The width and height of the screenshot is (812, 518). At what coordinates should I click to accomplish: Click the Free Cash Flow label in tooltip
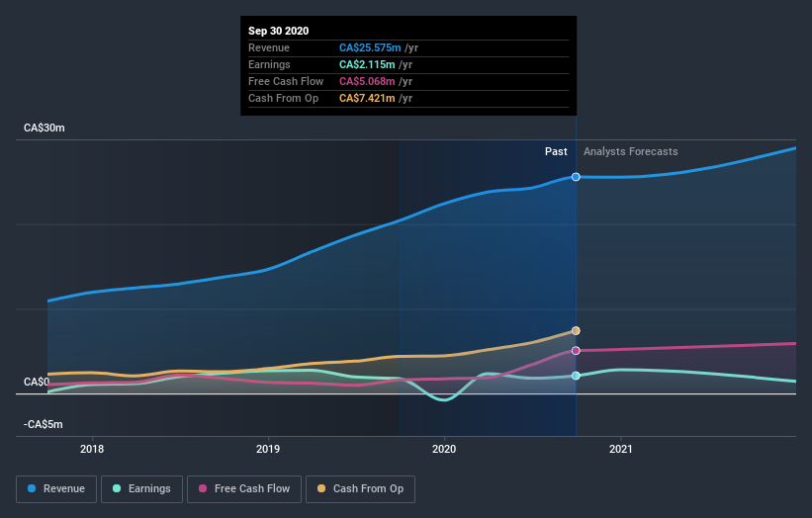pyautogui.click(x=286, y=81)
